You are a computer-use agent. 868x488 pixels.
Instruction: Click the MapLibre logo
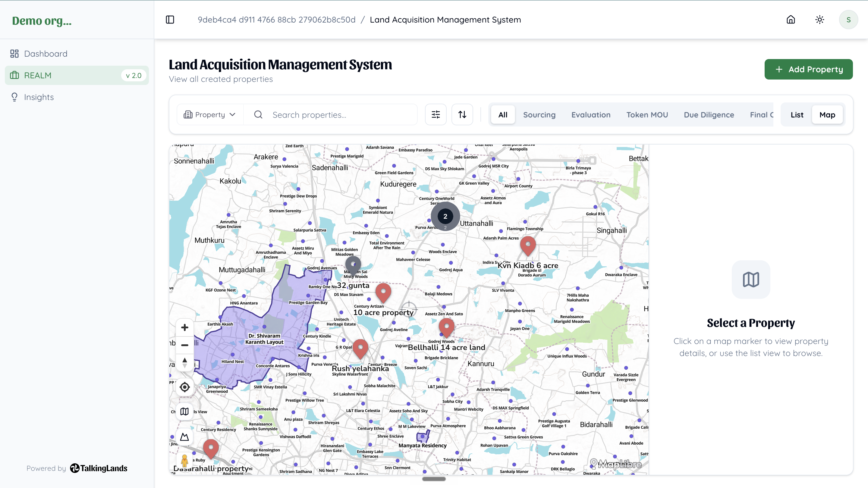(x=615, y=464)
